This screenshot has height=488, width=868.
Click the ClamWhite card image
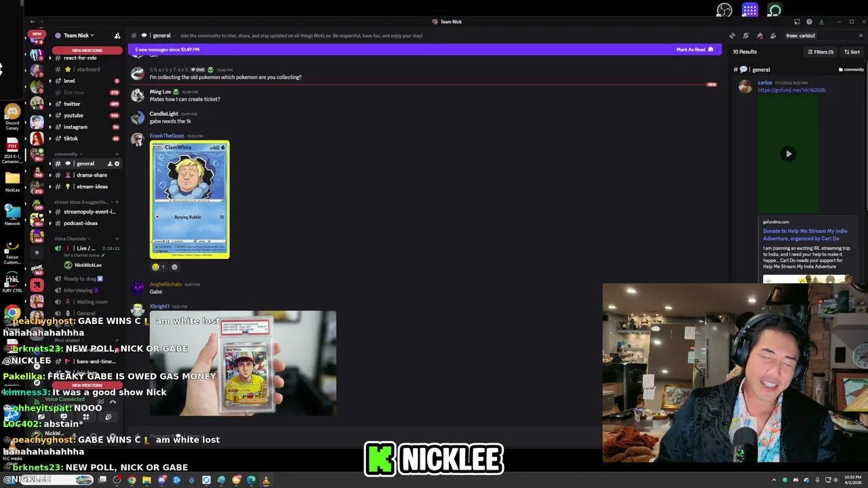[189, 200]
